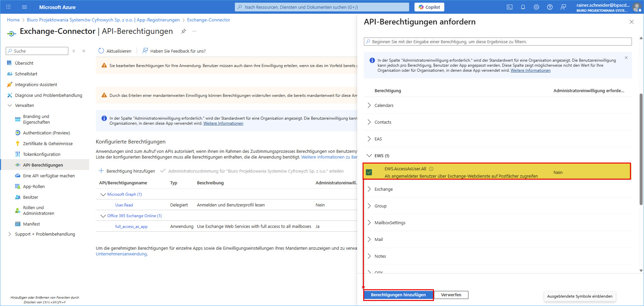Click the Diagnose und Problembehandlung icon
The width and height of the screenshot is (644, 306).
pyautogui.click(x=9, y=95)
